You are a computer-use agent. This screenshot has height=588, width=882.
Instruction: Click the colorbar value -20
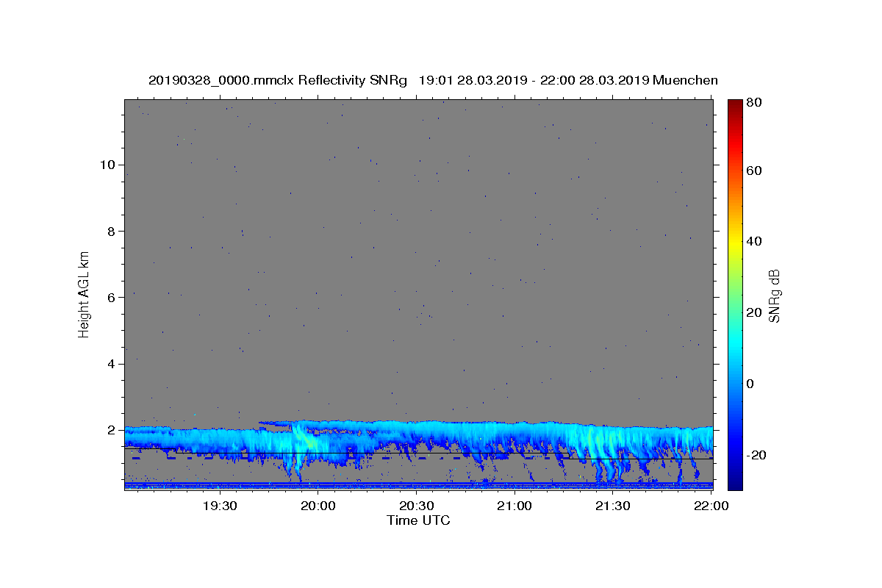coord(758,455)
